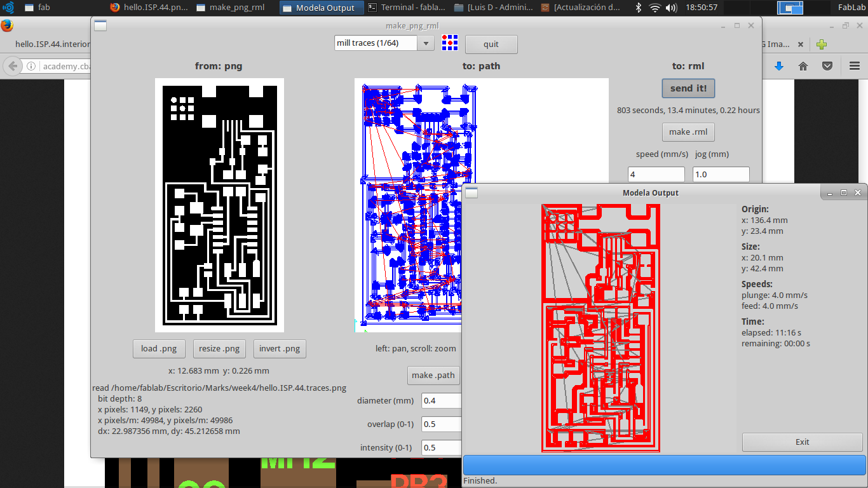Click the 'feed: 4.0 mm/s' speed text
Image resolution: width=868 pixels, height=488 pixels.
(770, 306)
